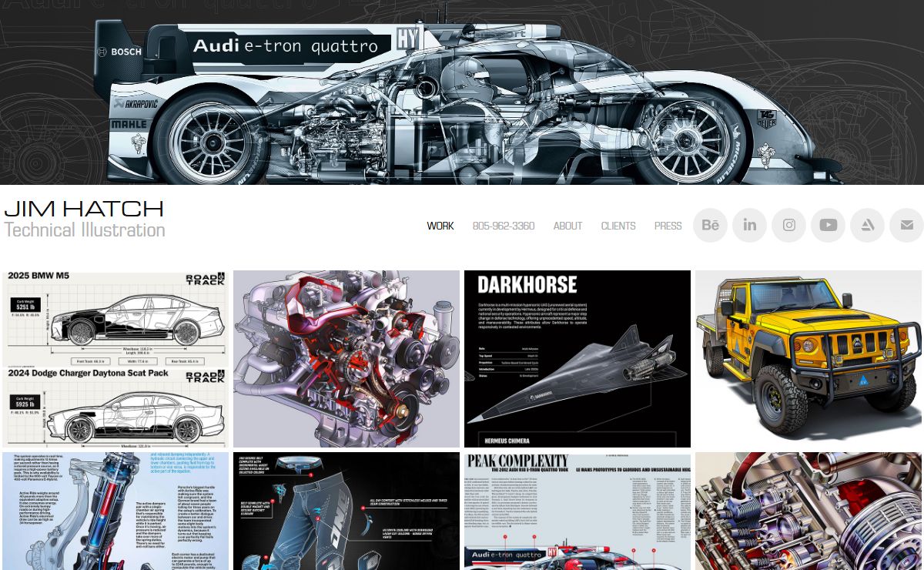Open the ArtStation profile icon

tap(868, 226)
